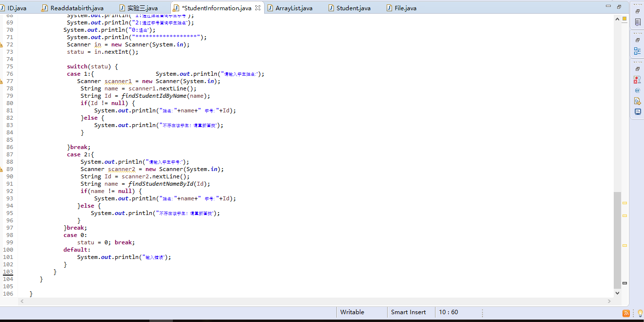This screenshot has width=644, height=322.
Task: Jump to the middle overview ruler warning annotation
Action: (624, 215)
